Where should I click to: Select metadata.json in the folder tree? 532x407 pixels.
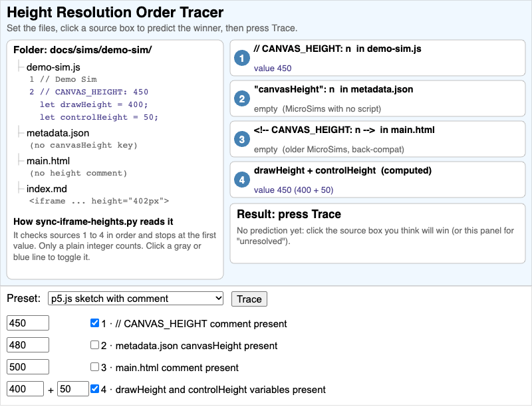(x=58, y=133)
